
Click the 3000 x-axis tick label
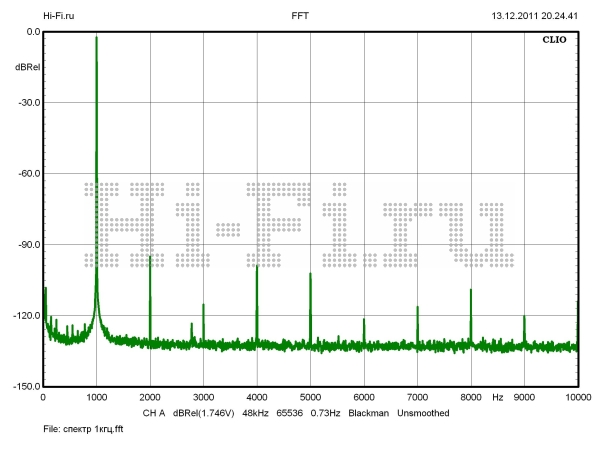(203, 397)
